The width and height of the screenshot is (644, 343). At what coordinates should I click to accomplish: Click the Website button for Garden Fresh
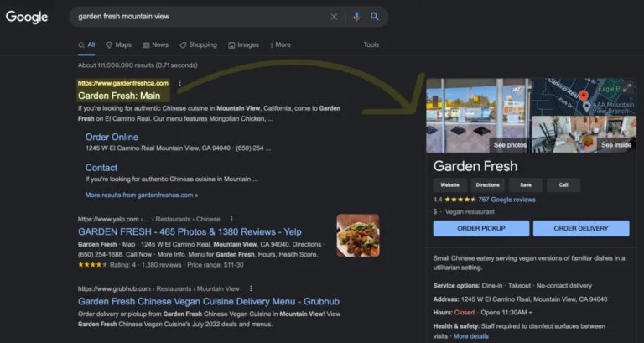point(449,185)
